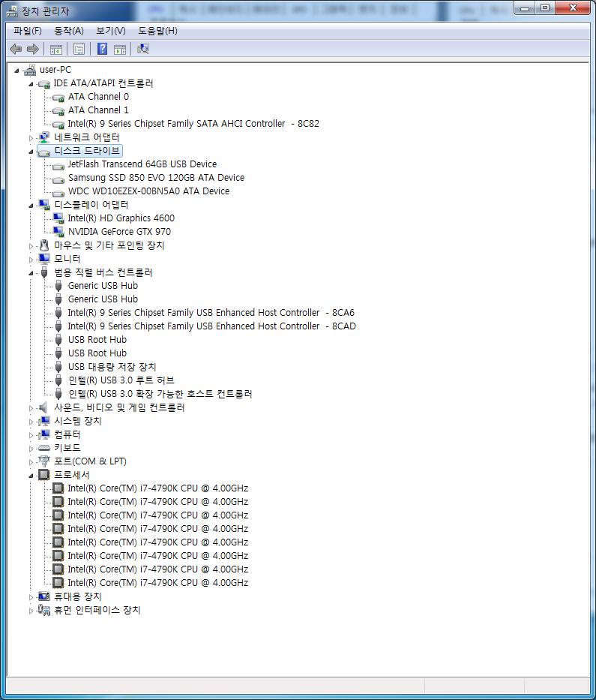This screenshot has width=596, height=700.
Task: Click the 시스템 장치 category icon
Action: pyautogui.click(x=43, y=421)
